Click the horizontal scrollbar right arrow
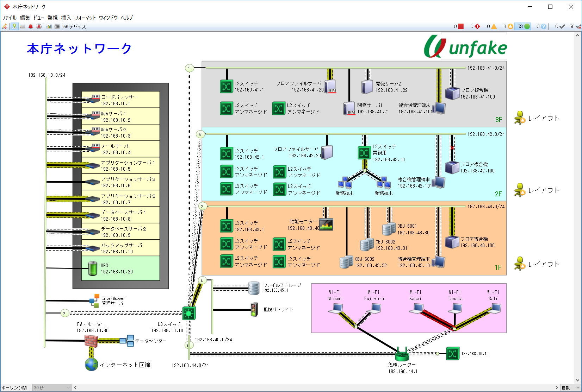Viewport: 582px width, 392px height. click(x=557, y=387)
